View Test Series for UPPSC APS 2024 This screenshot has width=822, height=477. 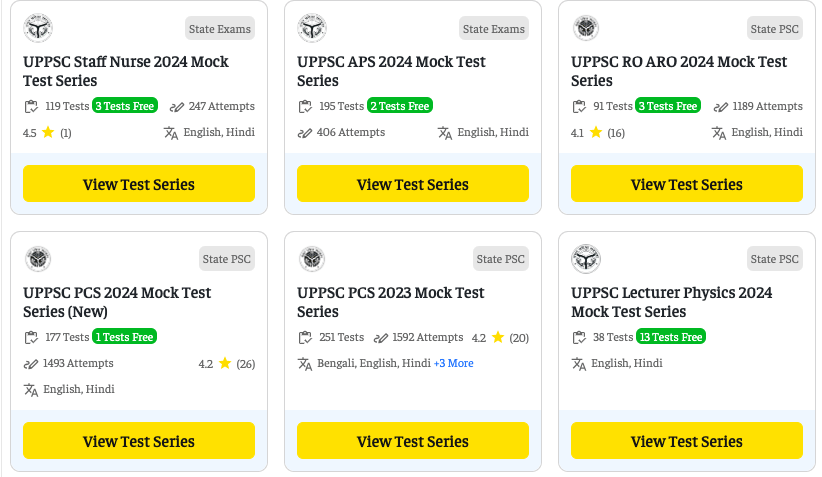(413, 184)
